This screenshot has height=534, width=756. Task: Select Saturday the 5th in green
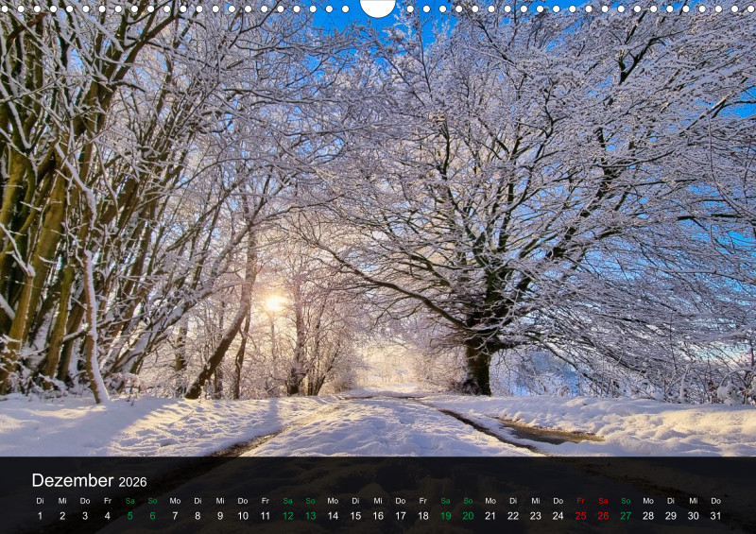[x=129, y=516]
